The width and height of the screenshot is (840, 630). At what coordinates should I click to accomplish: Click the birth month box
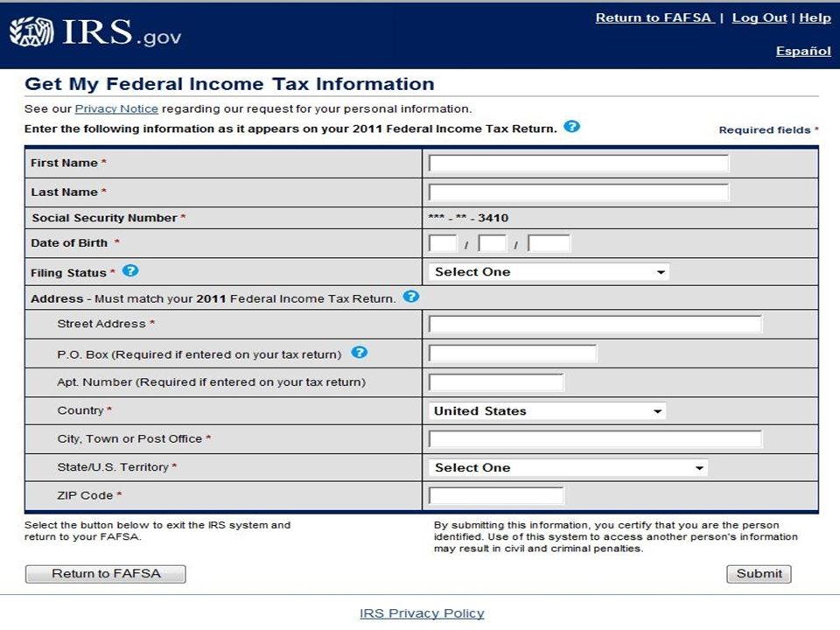point(443,243)
